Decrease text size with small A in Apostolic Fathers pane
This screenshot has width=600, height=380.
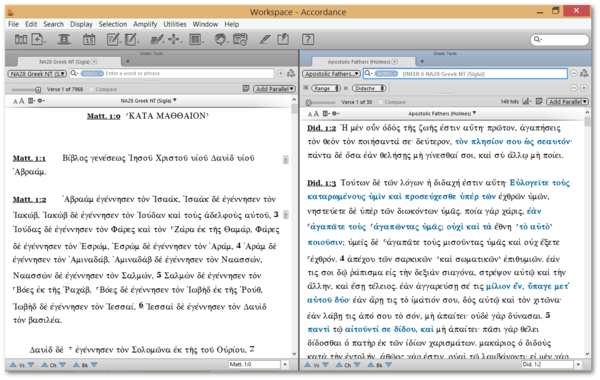[310, 114]
